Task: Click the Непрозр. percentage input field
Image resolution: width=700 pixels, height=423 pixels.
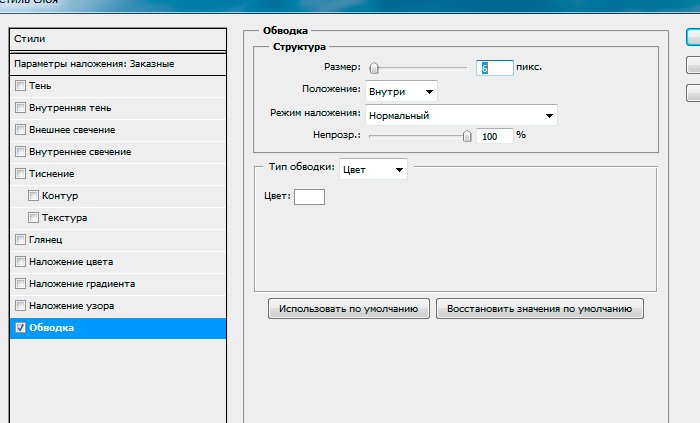Action: [x=494, y=136]
